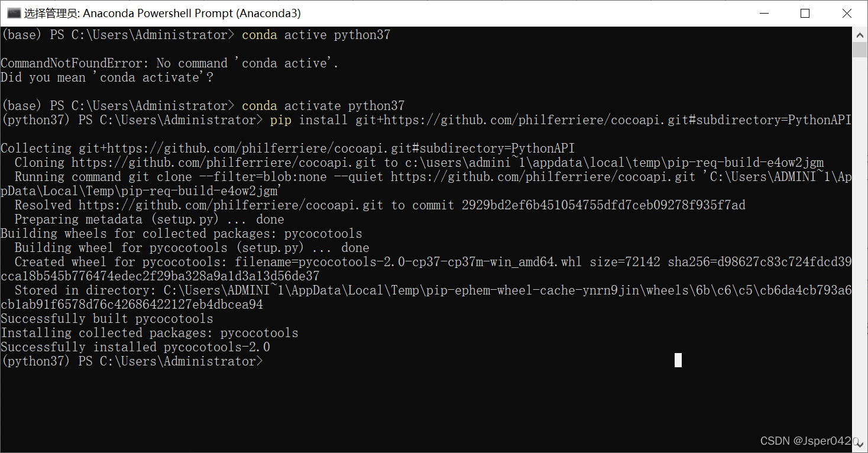
Task: Maximize the Anaconda Powershell Prompt window
Action: point(805,13)
